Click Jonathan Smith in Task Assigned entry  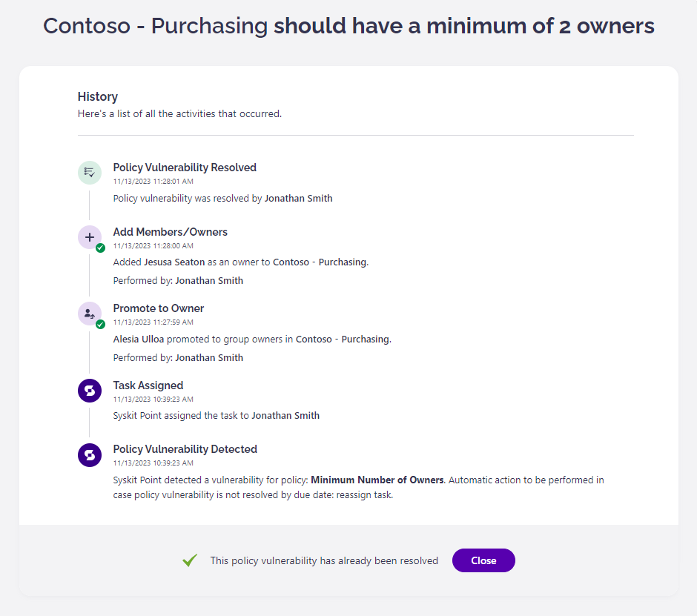(285, 416)
